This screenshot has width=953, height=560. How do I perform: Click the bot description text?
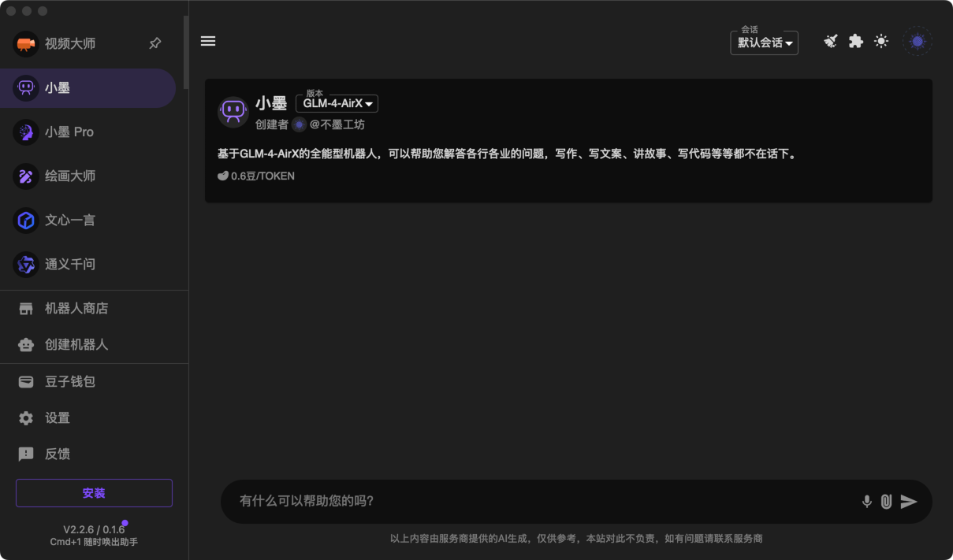pyautogui.click(x=508, y=154)
